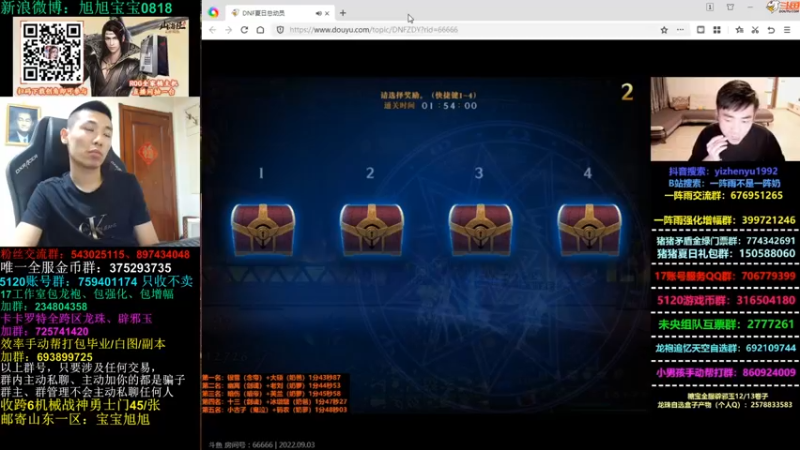Image resolution: width=800 pixels, height=450 pixels.
Task: Reload the page with the refresh icon
Action: [x=244, y=30]
